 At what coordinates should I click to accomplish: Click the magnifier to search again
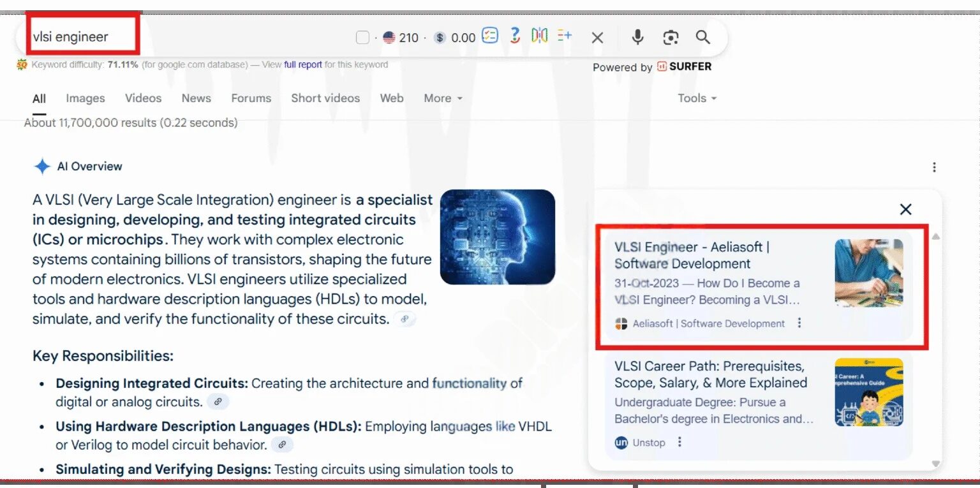(x=703, y=37)
